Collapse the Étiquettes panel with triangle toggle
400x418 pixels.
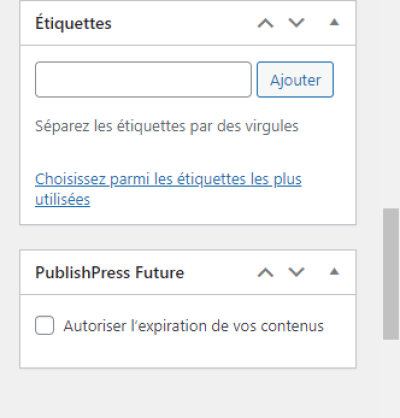(334, 23)
